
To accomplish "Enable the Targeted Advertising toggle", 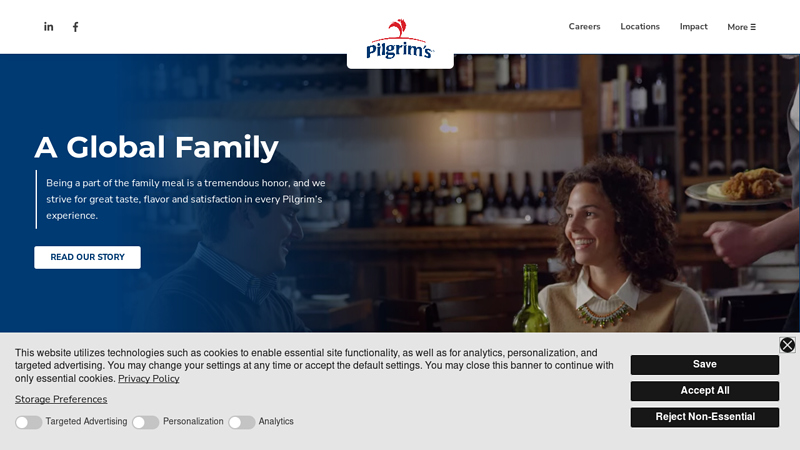I will tap(29, 422).
